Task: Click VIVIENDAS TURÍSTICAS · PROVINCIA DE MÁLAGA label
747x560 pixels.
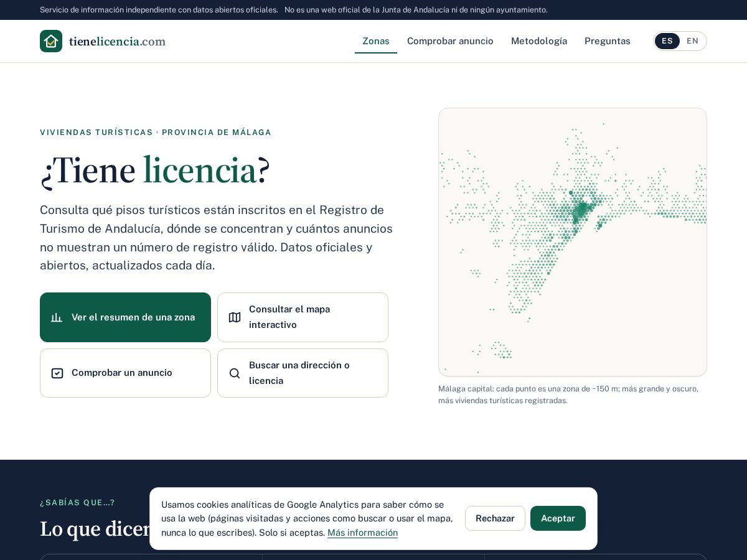Action: [x=156, y=133]
